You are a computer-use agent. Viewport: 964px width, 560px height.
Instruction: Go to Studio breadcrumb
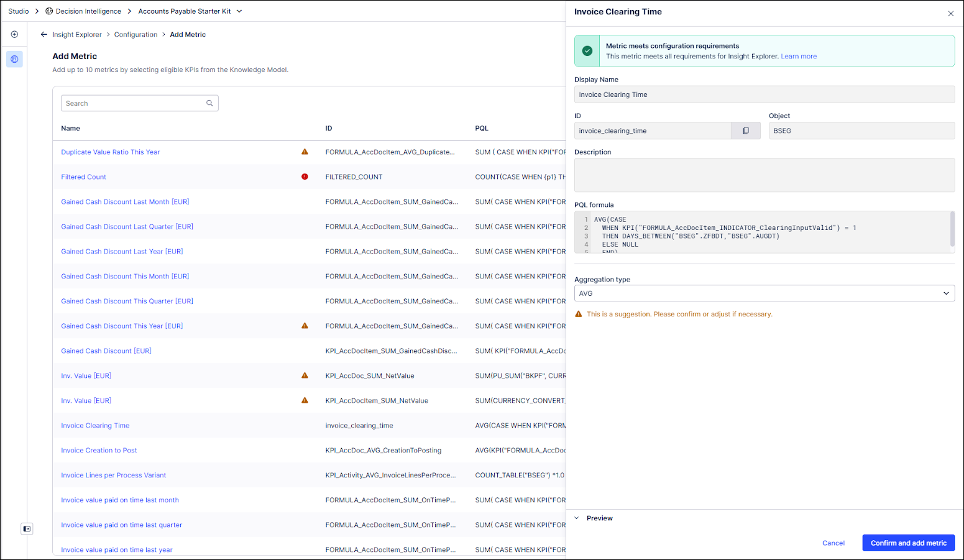point(19,11)
